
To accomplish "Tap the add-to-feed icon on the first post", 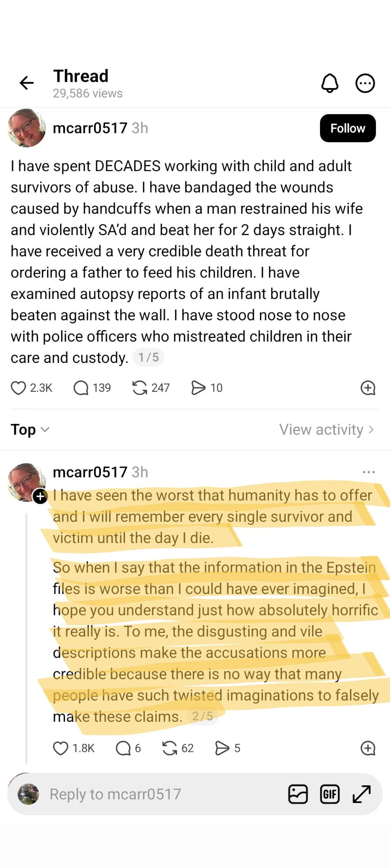I will click(368, 388).
